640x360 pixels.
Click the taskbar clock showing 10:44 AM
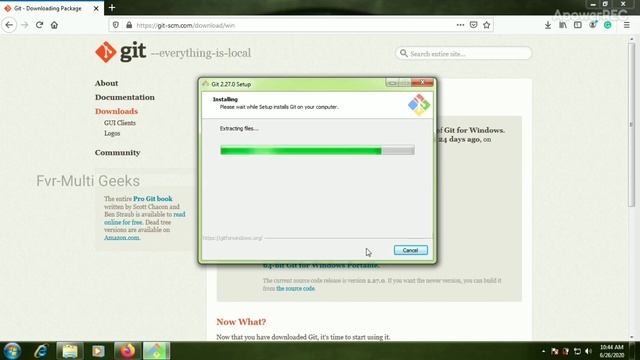612,351
